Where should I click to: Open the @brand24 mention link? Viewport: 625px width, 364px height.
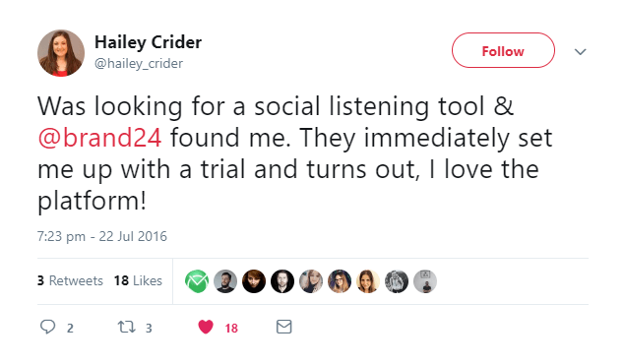coord(99,138)
